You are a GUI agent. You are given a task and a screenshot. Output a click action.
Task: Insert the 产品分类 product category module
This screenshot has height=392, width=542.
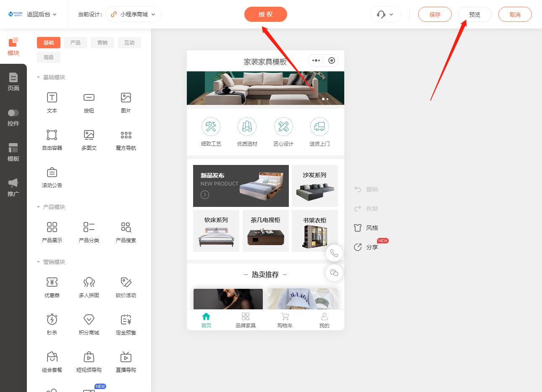click(x=89, y=233)
